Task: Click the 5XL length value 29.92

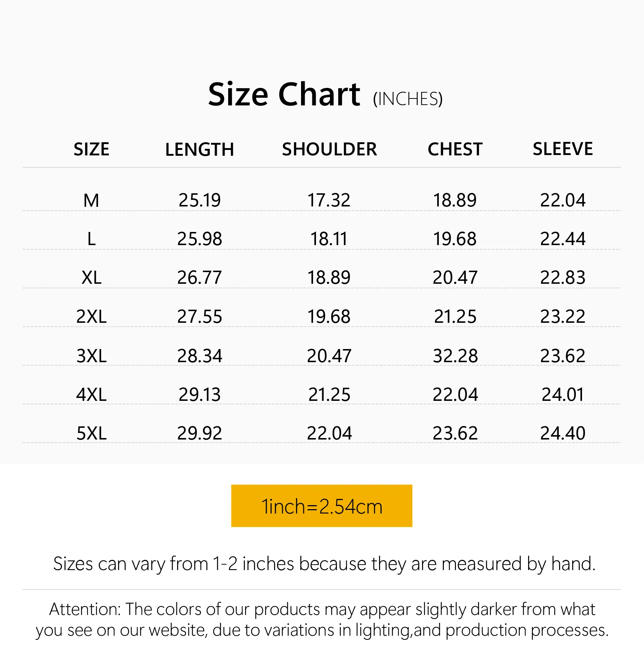Action: point(199,433)
